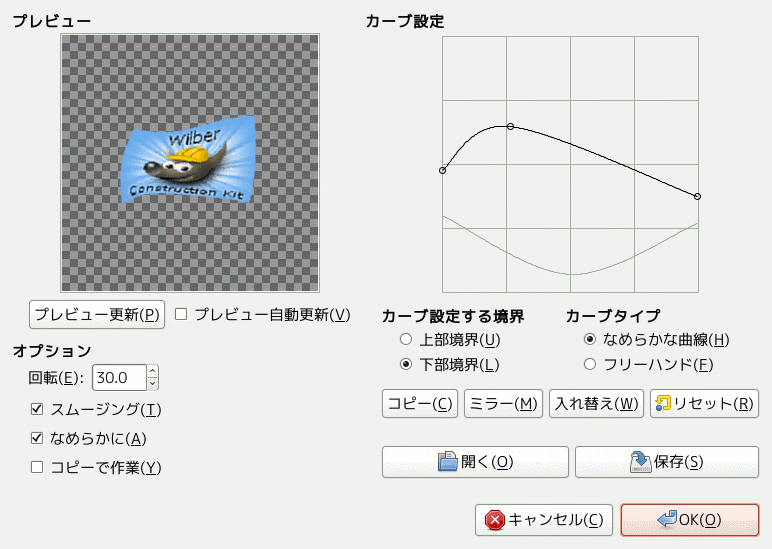Enable コピーで作業 checkbox
This screenshot has width=772, height=549.
[37, 467]
